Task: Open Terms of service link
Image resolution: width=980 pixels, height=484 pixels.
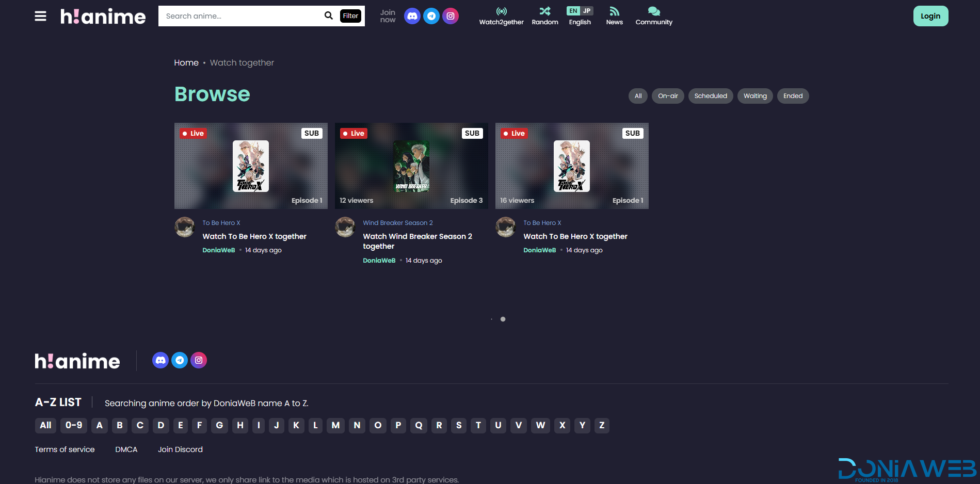Action: pyautogui.click(x=65, y=449)
